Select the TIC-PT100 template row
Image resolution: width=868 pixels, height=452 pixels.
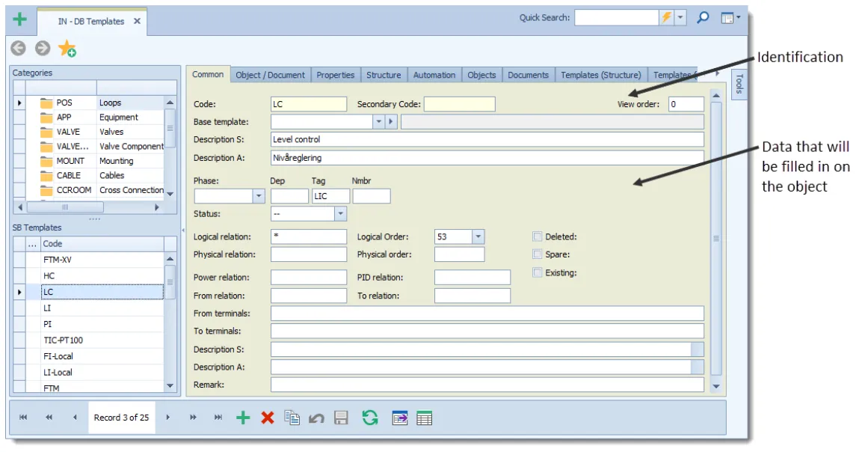point(102,340)
